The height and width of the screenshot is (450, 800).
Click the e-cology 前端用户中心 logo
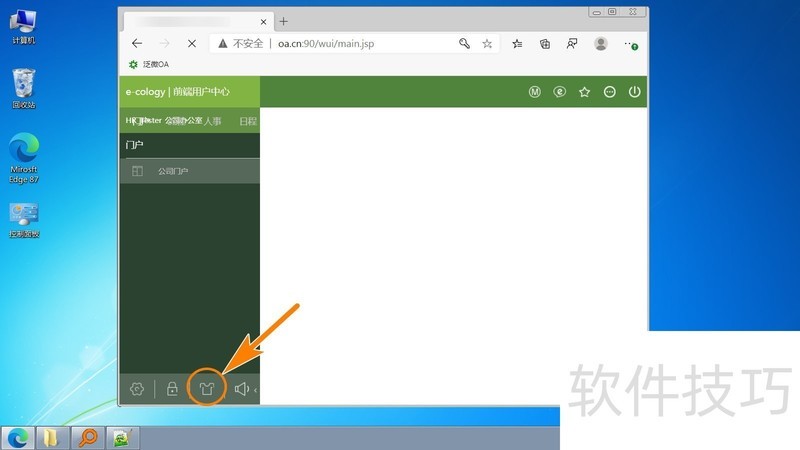[x=178, y=92]
